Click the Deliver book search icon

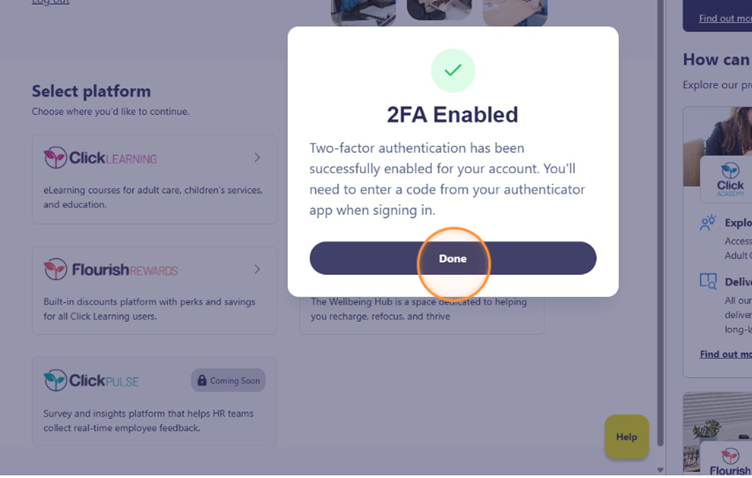pyautogui.click(x=708, y=282)
